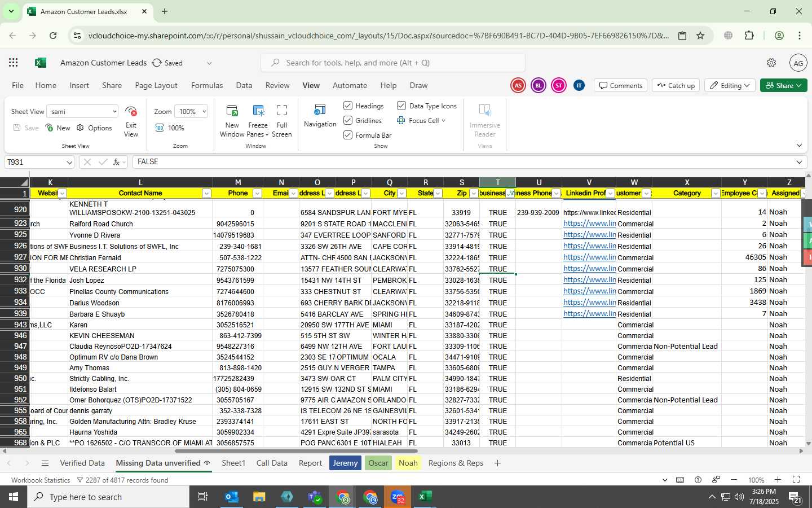Open the City column filter dropdown
812x508 pixels.
point(401,194)
